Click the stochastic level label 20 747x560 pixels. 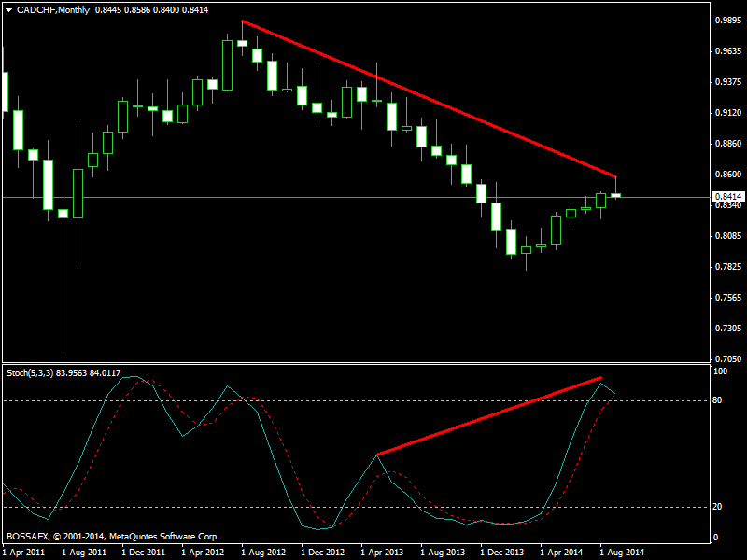pyautogui.click(x=717, y=507)
